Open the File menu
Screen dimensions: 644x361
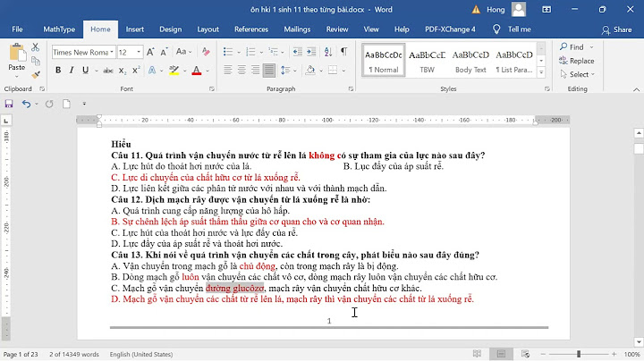pyautogui.click(x=17, y=29)
